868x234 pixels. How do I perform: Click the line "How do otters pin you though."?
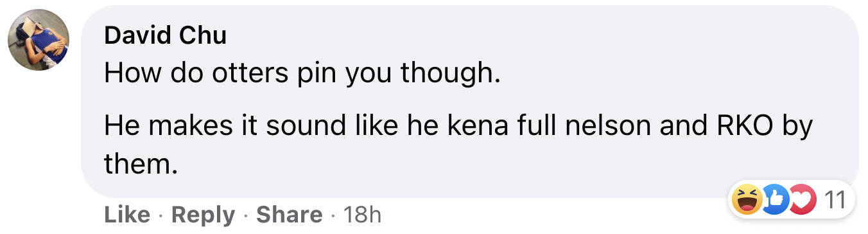click(302, 75)
